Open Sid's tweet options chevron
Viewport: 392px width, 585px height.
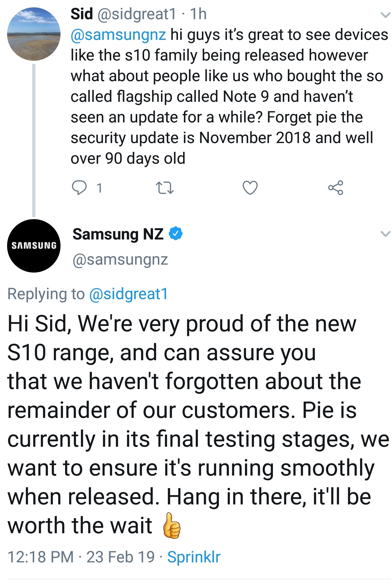pos(385,15)
